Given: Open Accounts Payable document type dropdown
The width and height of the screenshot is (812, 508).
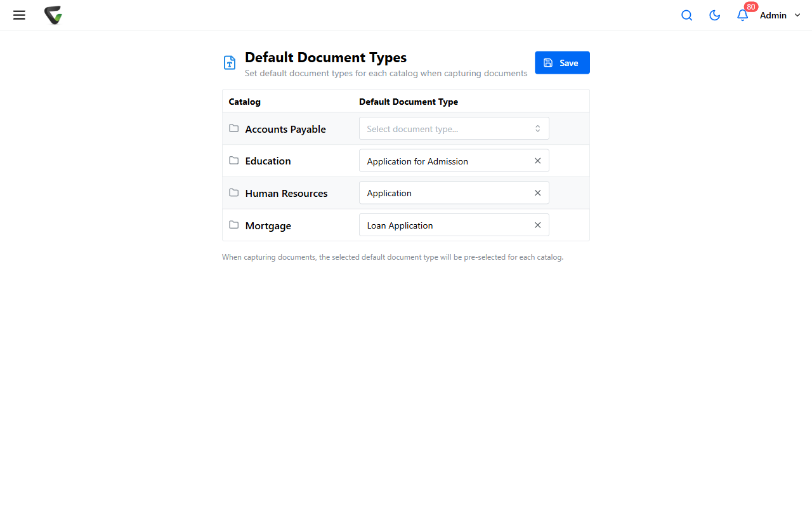Looking at the screenshot, I should point(454,129).
